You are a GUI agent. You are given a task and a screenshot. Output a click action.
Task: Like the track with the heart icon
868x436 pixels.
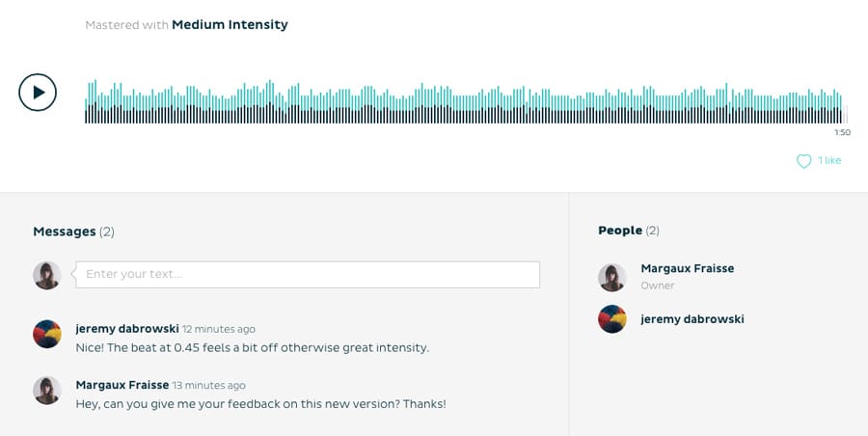click(803, 161)
